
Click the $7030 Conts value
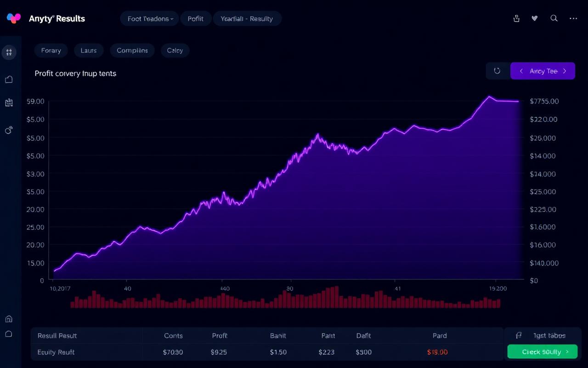coord(173,352)
